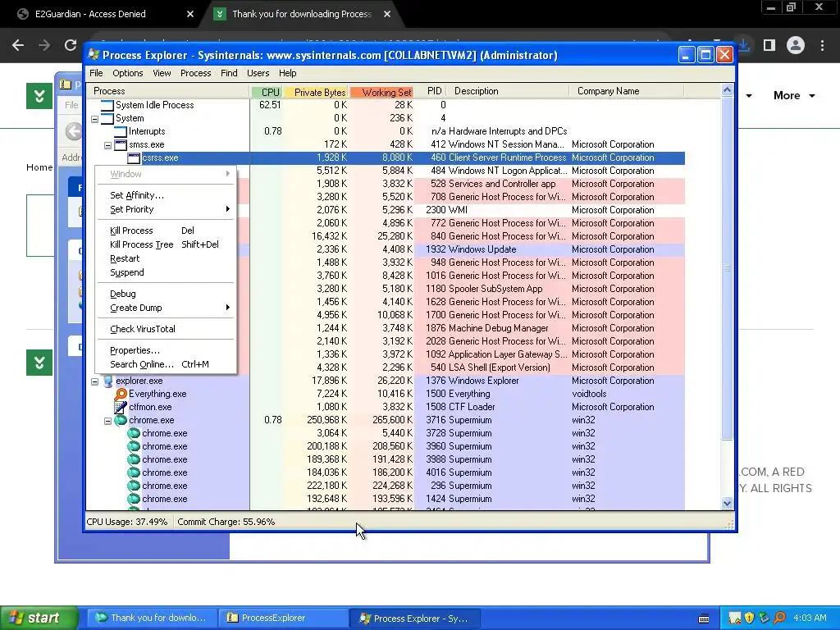Switch to ProcessExplorer folder taskbar button
The image size is (840, 630).
click(x=283, y=619)
